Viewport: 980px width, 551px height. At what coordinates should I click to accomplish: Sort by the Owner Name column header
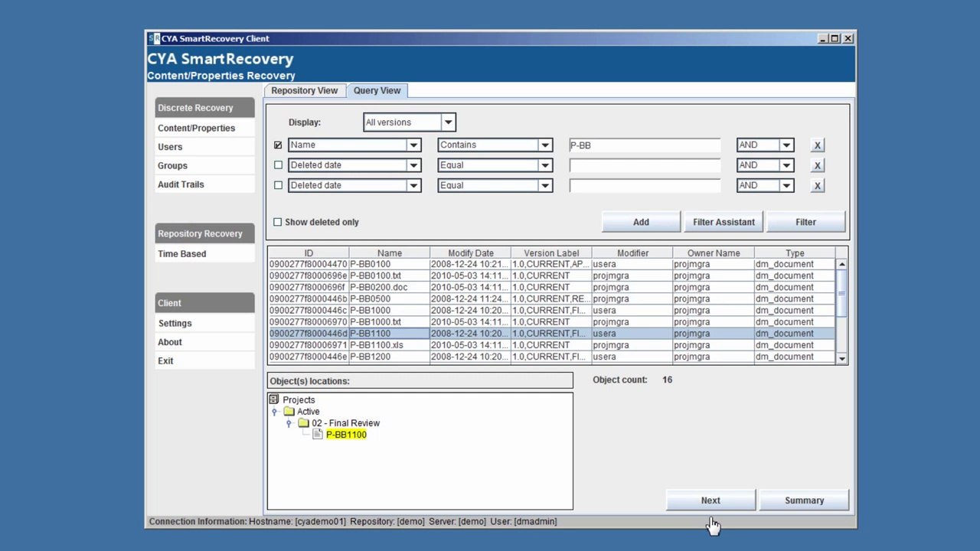tap(713, 253)
